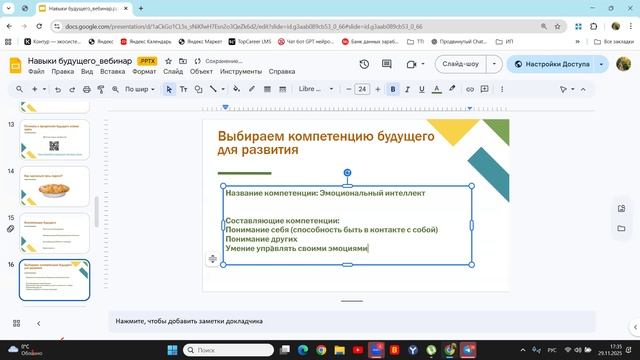Open the Вид menu
The height and width of the screenshot is (360, 640).
click(x=87, y=71)
